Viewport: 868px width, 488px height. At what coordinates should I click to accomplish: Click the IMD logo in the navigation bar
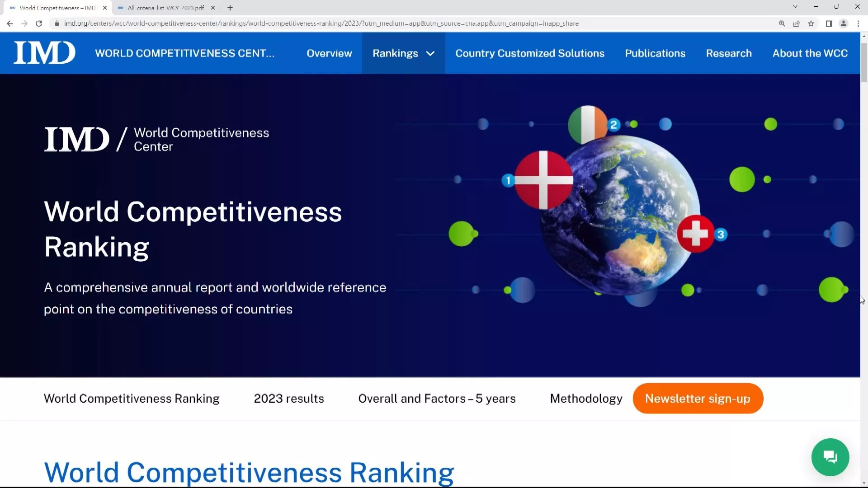tap(44, 53)
